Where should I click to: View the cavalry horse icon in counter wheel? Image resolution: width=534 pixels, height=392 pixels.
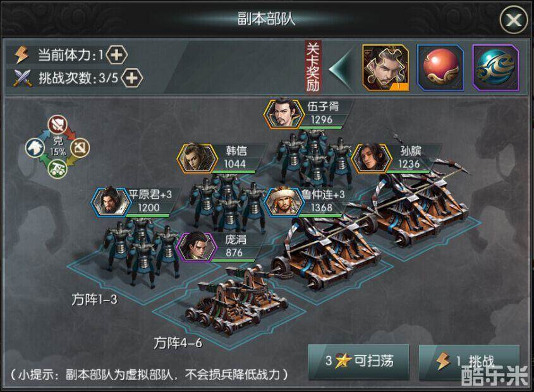(35, 148)
